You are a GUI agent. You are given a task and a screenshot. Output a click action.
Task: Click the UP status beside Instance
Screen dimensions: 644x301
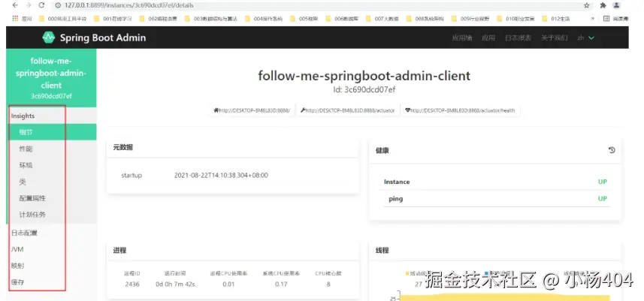click(x=603, y=182)
